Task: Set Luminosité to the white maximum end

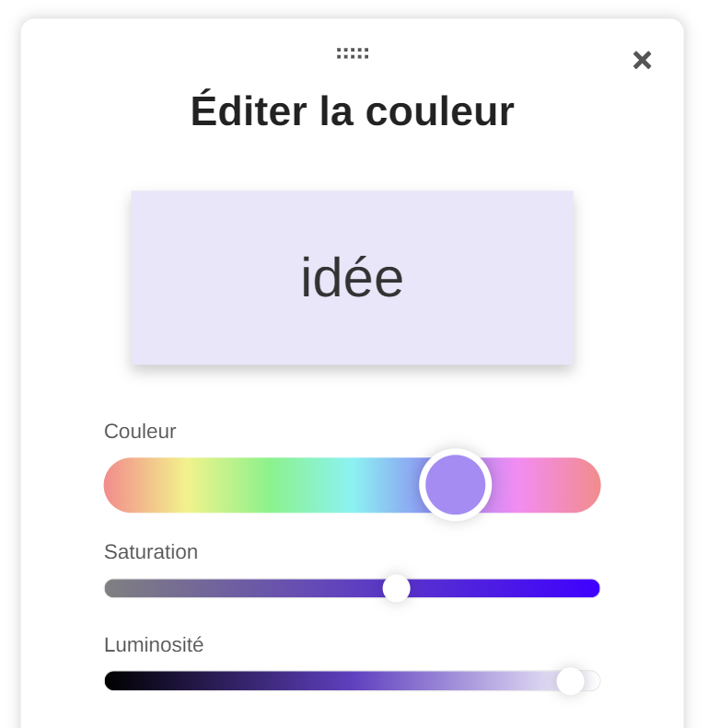Action: coord(595,681)
